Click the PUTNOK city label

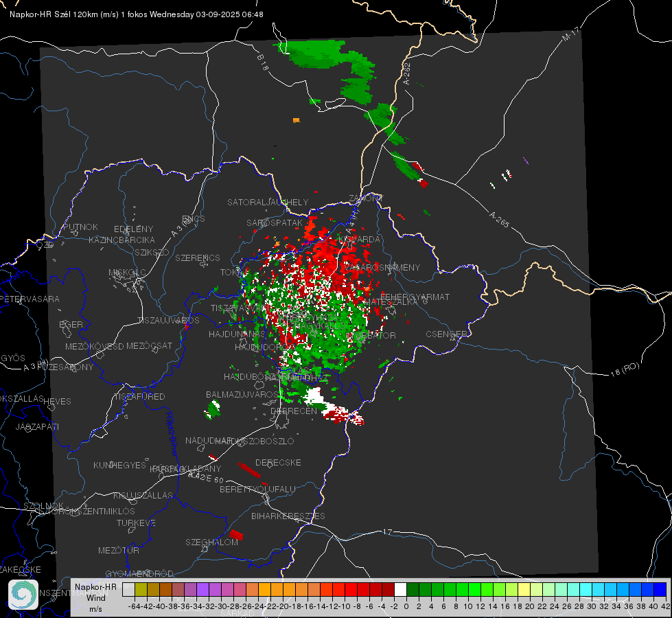80,227
